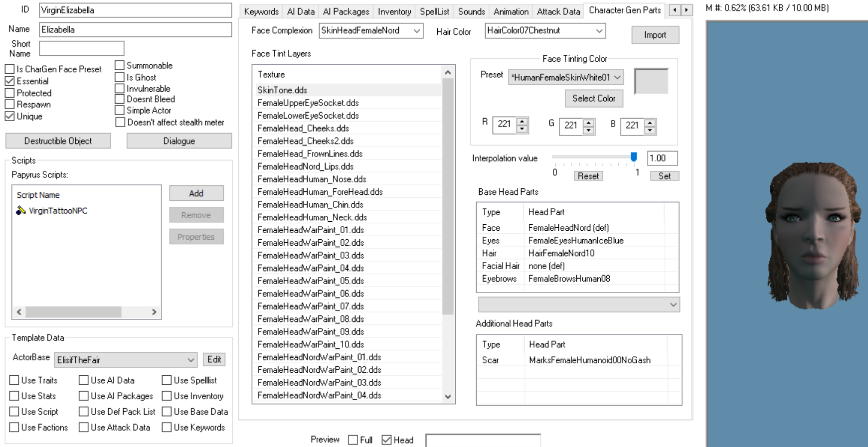
Task: Increase the R color value
Action: [522, 121]
